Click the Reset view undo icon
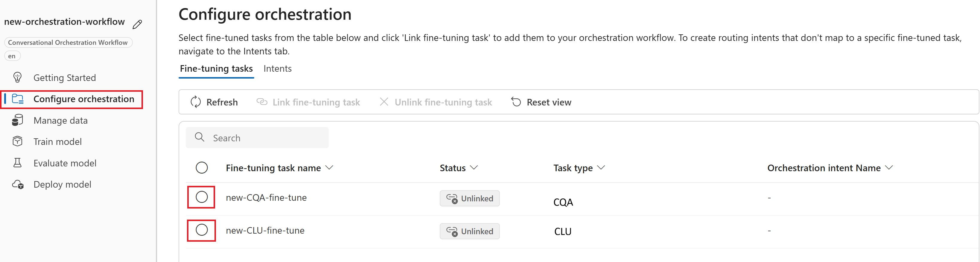Screen dimensions: 980x262 516,102
